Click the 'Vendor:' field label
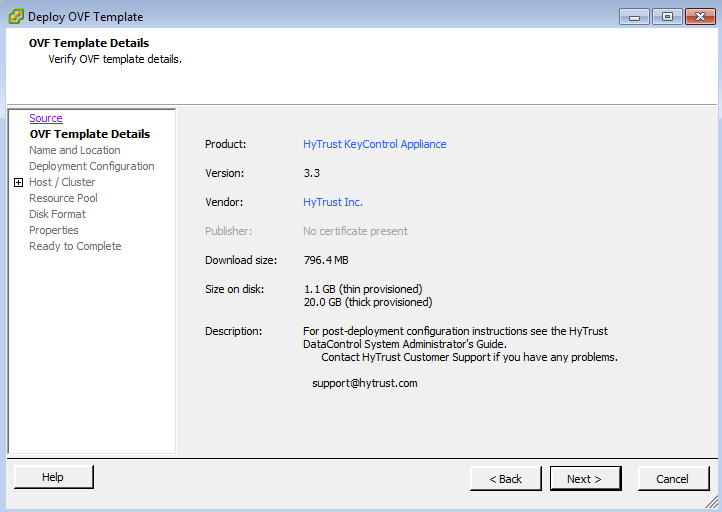The height and width of the screenshot is (512, 722). (224, 202)
